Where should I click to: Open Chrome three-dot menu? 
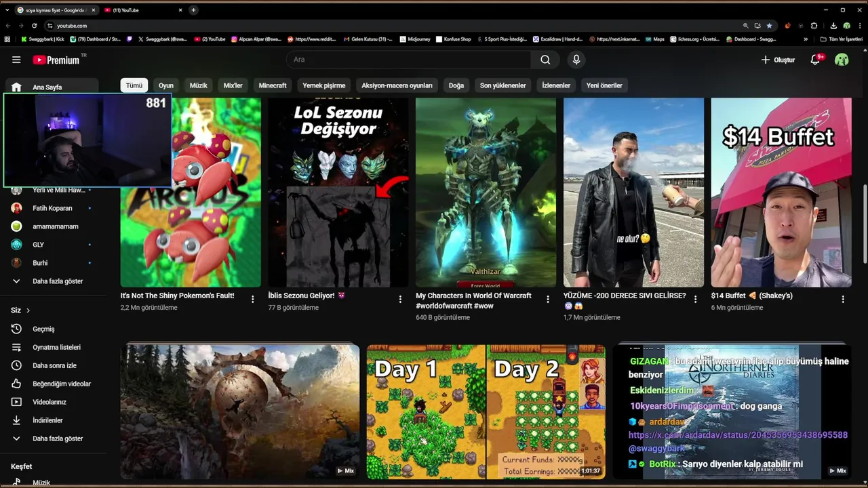click(860, 26)
